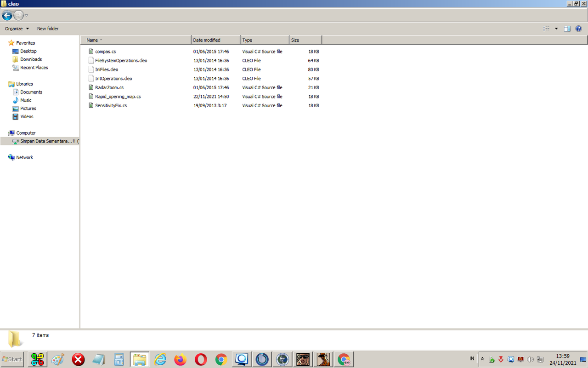Open Favorites in the navigation pane
Viewport: 588px width, 368px height.
click(x=25, y=43)
